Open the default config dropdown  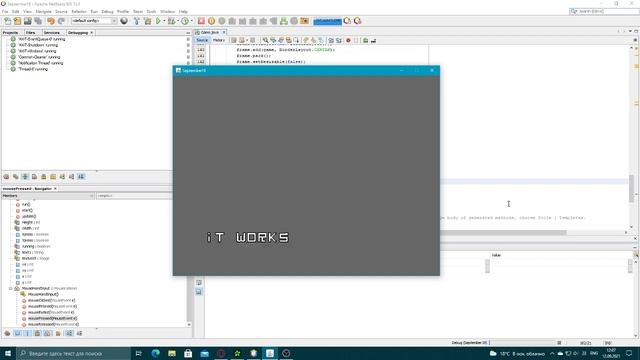pos(94,21)
